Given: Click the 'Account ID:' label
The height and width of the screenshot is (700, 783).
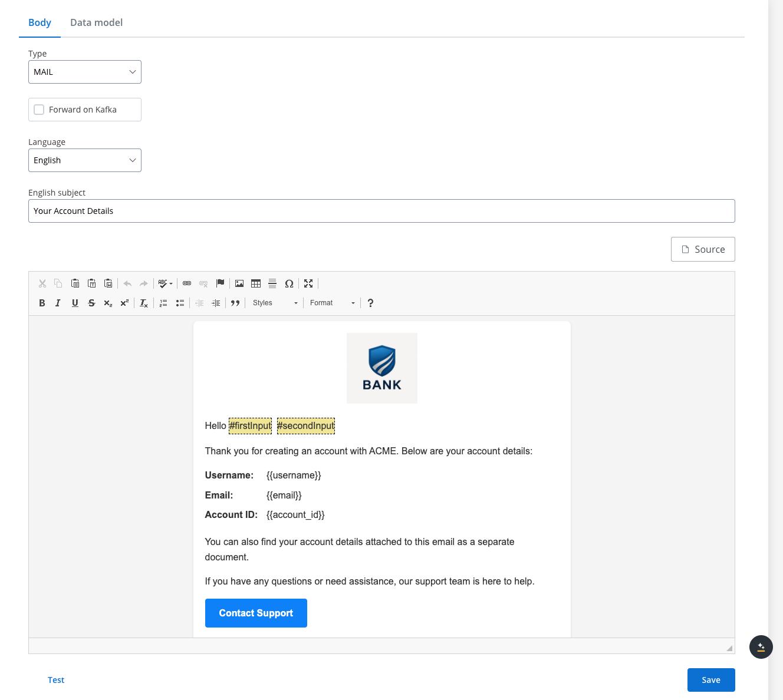Looking at the screenshot, I should click(x=231, y=514).
